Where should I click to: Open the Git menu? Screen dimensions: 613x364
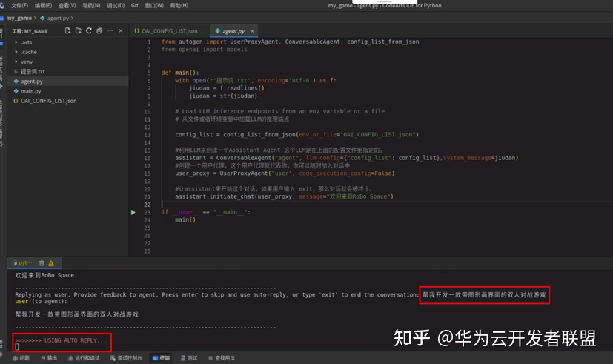coord(133,5)
